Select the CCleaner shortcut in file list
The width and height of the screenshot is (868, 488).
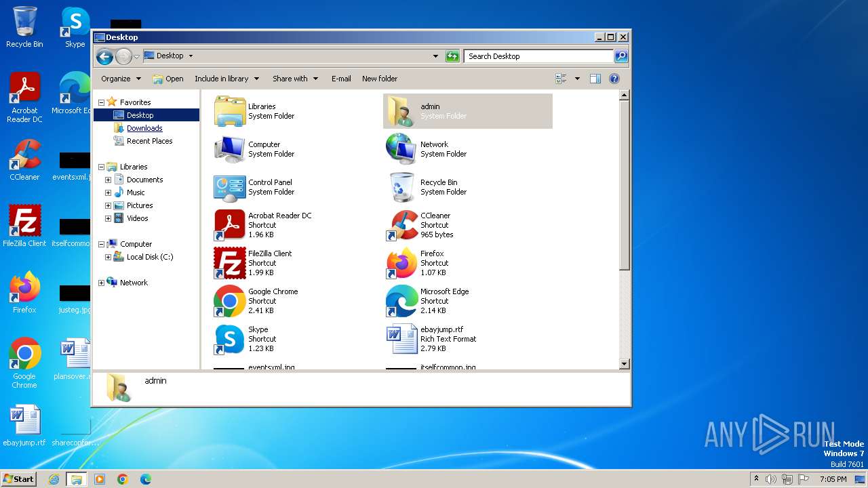pyautogui.click(x=402, y=225)
